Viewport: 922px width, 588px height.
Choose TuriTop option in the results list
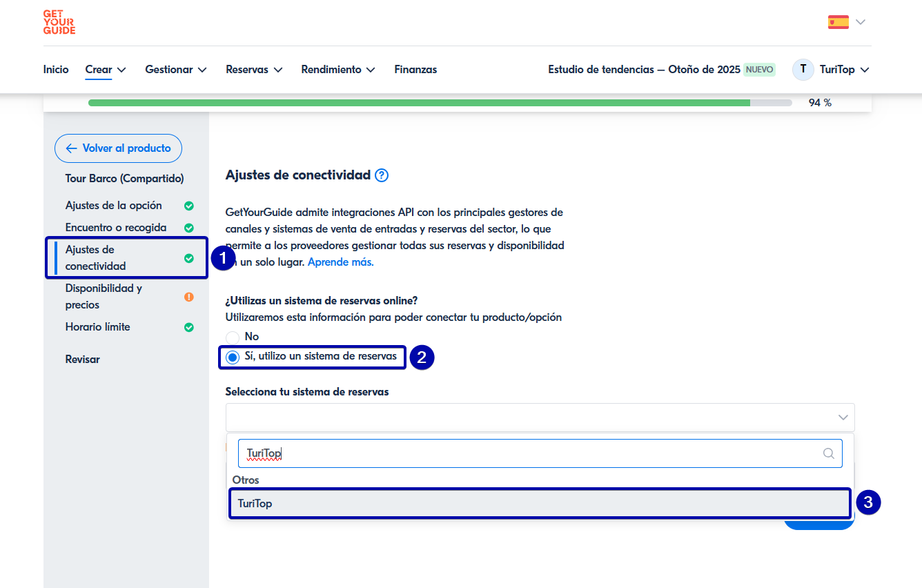point(538,504)
